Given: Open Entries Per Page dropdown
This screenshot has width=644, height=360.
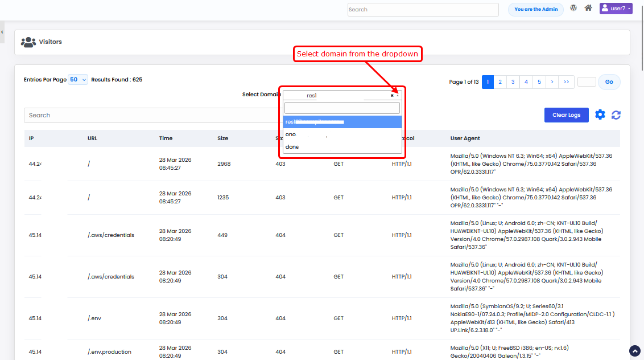Looking at the screenshot, I should [x=78, y=80].
